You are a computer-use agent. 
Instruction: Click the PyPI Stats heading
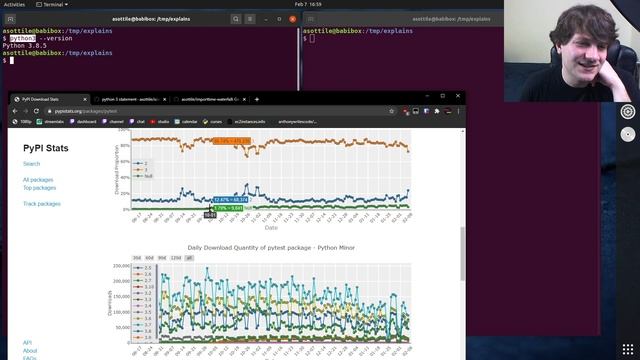pyautogui.click(x=46, y=148)
